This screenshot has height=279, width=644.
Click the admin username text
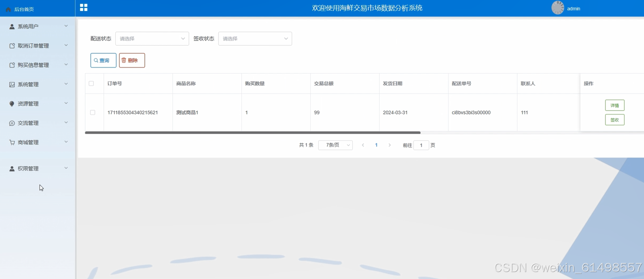click(573, 9)
